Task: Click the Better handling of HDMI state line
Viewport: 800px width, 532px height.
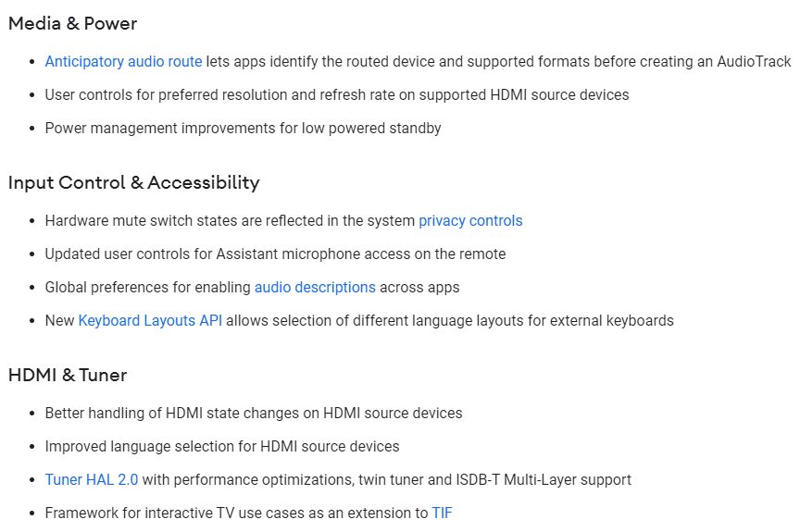Action: (254, 413)
